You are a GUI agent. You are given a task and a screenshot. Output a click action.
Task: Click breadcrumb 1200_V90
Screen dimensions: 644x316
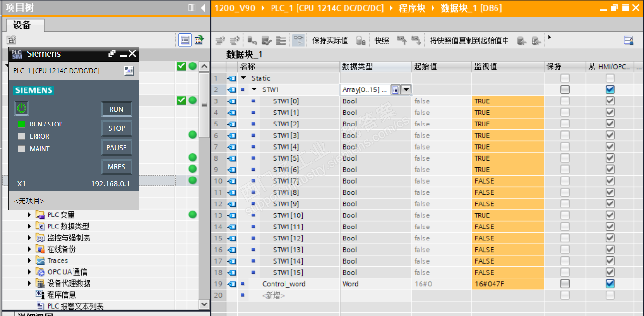click(235, 8)
